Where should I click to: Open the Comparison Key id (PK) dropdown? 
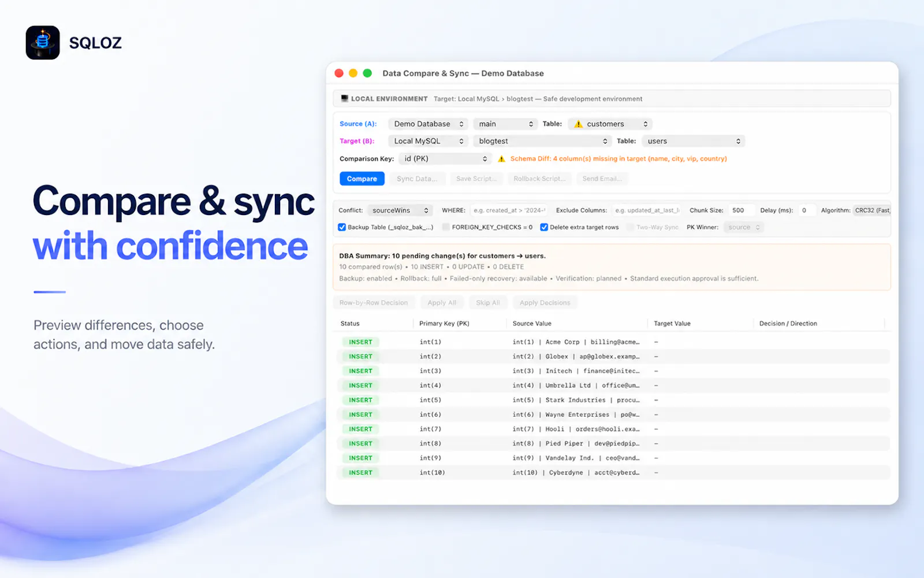tap(445, 159)
